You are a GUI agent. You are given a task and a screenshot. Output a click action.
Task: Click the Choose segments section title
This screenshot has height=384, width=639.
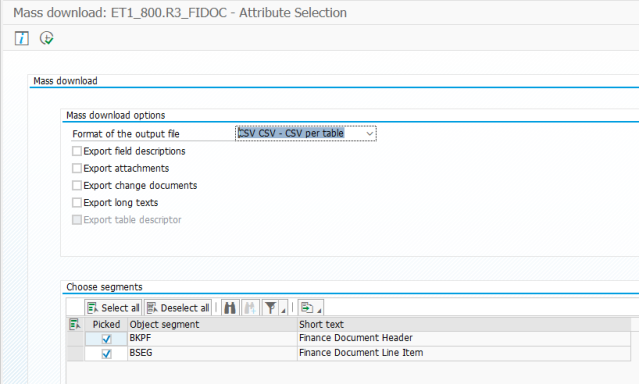coord(104,287)
